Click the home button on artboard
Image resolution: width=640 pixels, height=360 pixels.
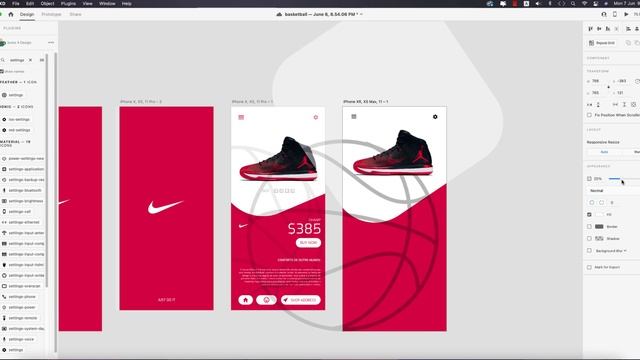[246, 300]
